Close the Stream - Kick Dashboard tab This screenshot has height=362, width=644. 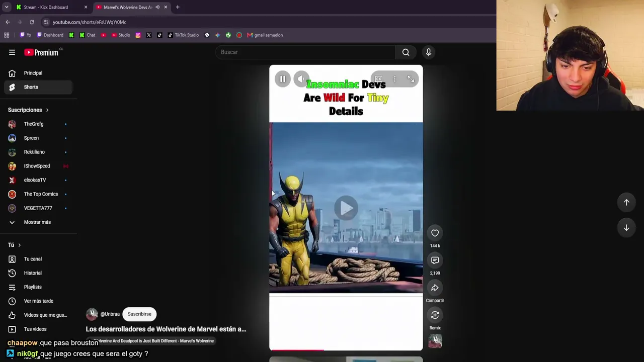[x=86, y=7]
